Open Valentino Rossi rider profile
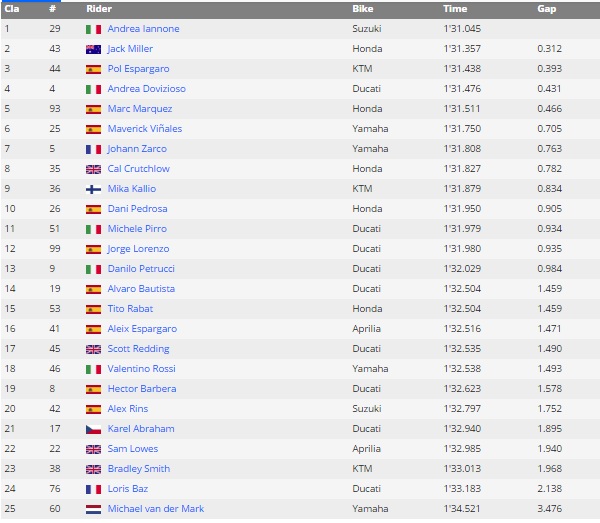This screenshot has height=523, width=600. tap(140, 369)
